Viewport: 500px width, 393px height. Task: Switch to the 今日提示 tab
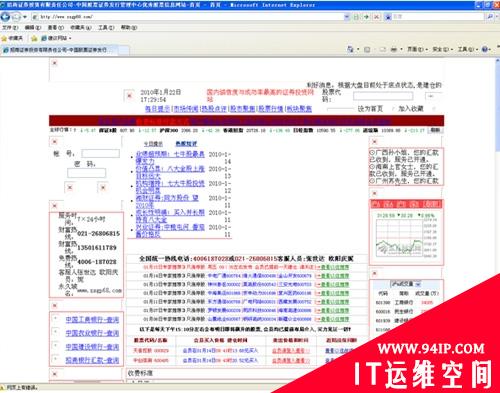(x=153, y=144)
